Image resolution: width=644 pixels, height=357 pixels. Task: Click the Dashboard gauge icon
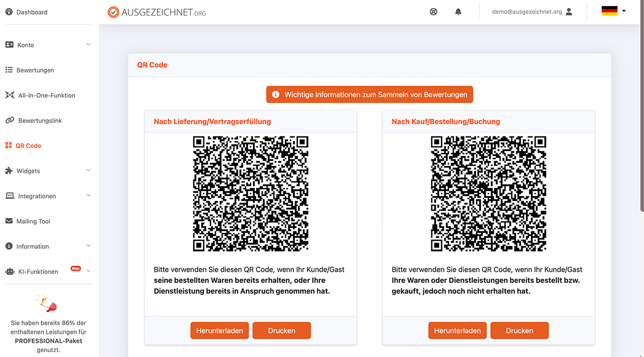(x=9, y=12)
